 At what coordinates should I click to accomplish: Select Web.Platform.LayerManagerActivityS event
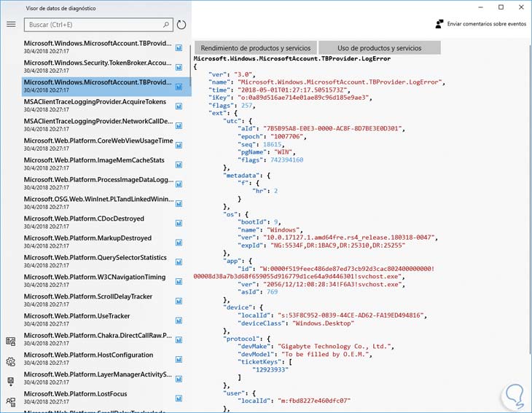point(106,379)
